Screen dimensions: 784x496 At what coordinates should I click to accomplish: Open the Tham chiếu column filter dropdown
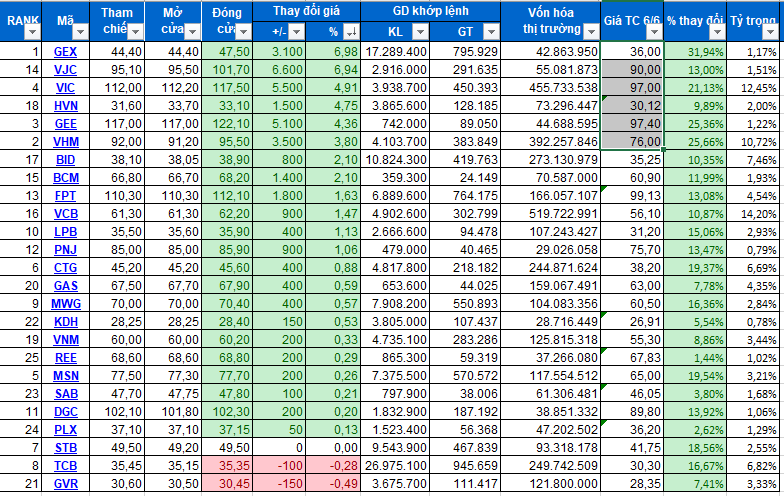(x=135, y=32)
